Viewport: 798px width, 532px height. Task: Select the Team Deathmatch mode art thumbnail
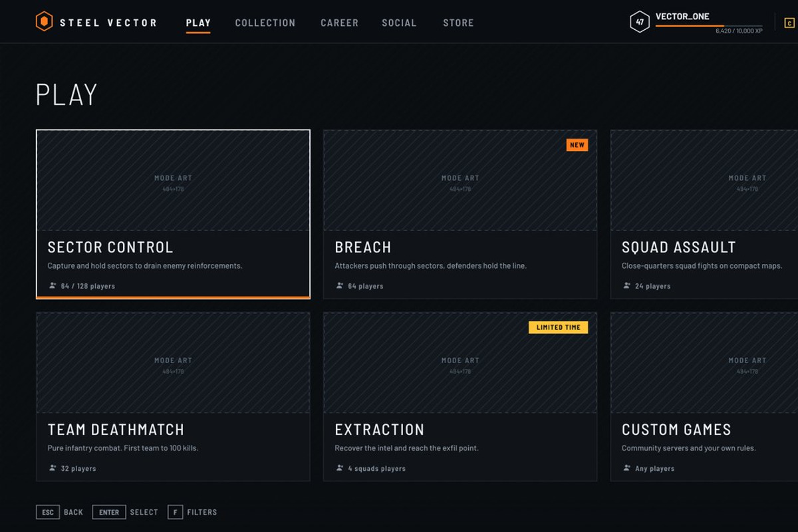coord(173,363)
